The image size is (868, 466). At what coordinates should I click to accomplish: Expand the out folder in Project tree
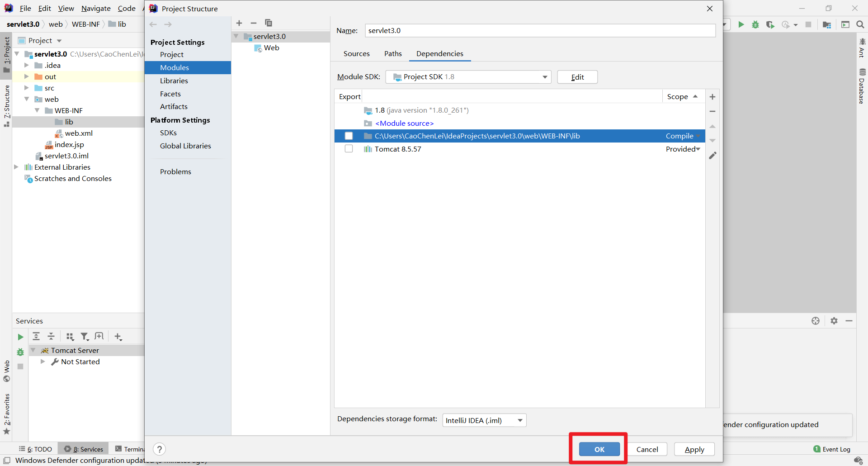[x=26, y=76]
